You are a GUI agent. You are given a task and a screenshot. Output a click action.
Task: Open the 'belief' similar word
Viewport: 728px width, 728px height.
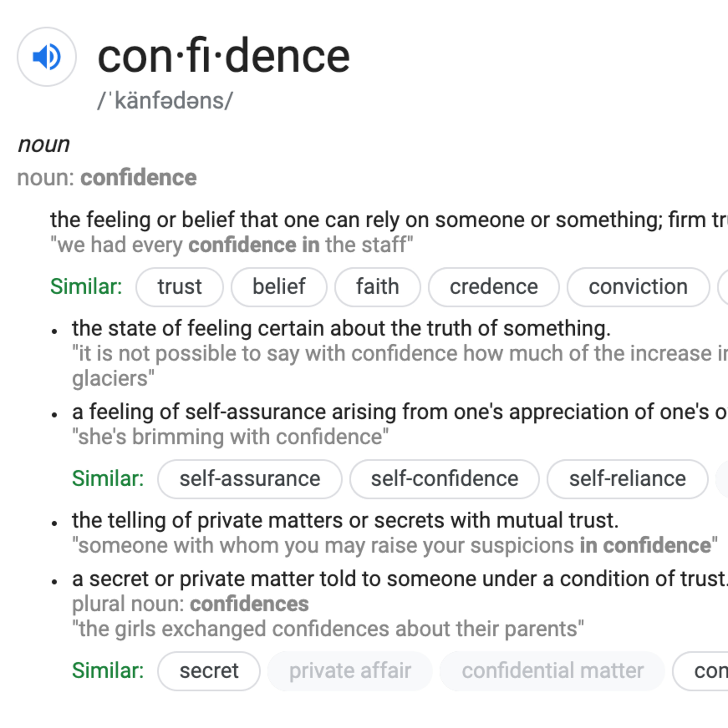coord(279,287)
